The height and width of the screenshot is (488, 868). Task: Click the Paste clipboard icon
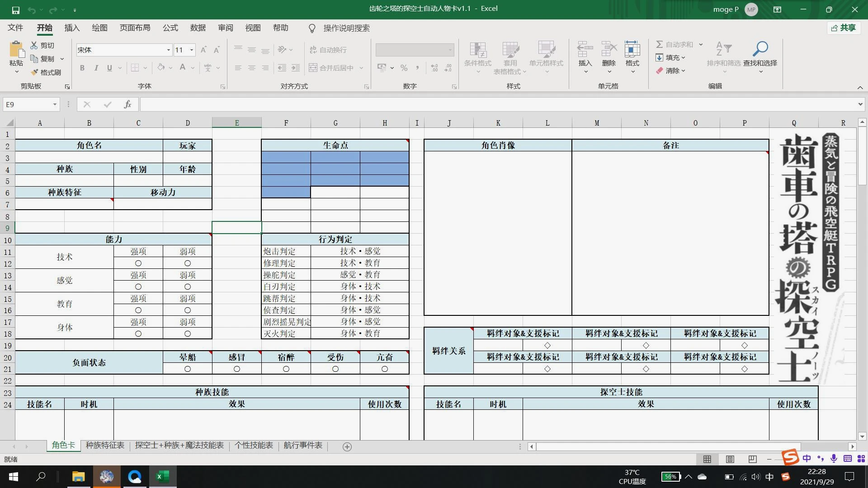[x=16, y=49]
